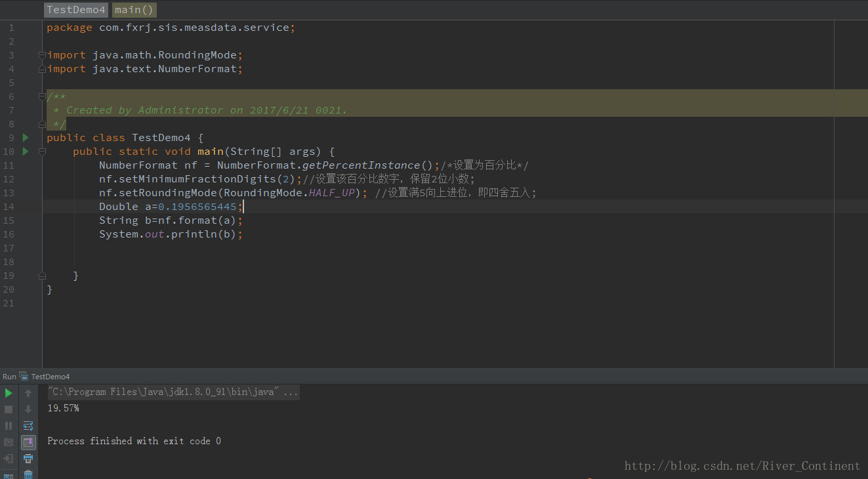This screenshot has height=479, width=868.
Task: Click the 19.57% console output
Action: click(x=63, y=408)
